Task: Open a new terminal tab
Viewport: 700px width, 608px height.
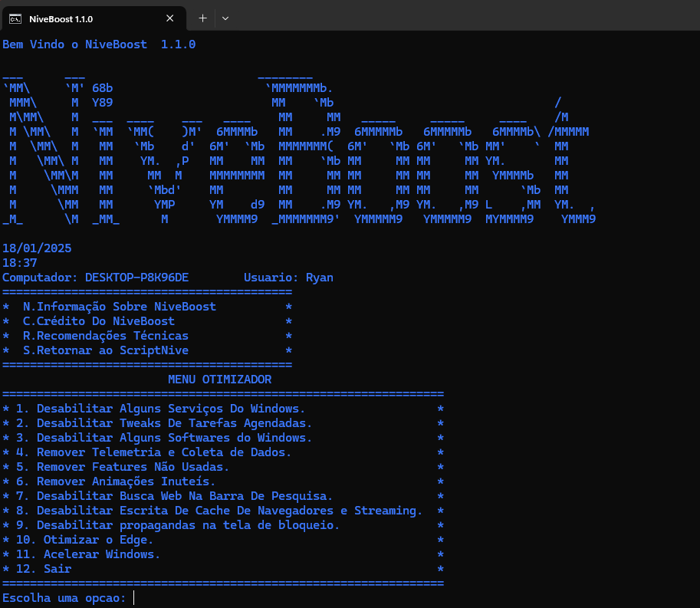Action: (202, 18)
